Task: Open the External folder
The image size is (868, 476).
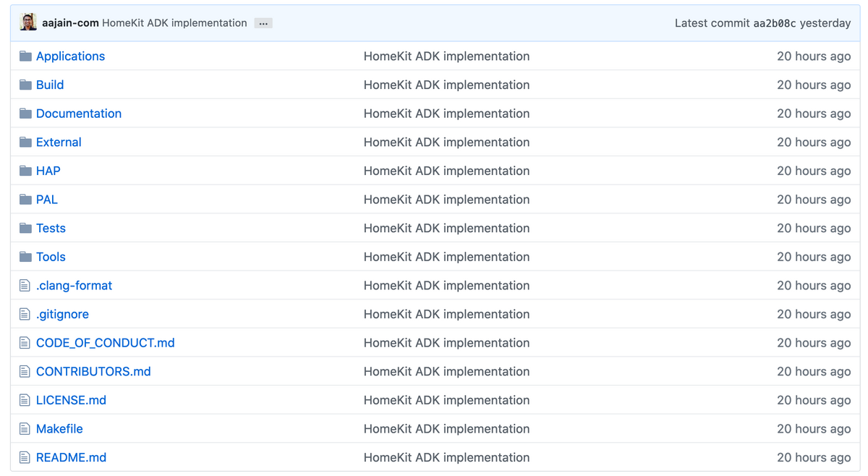Action: tap(59, 143)
